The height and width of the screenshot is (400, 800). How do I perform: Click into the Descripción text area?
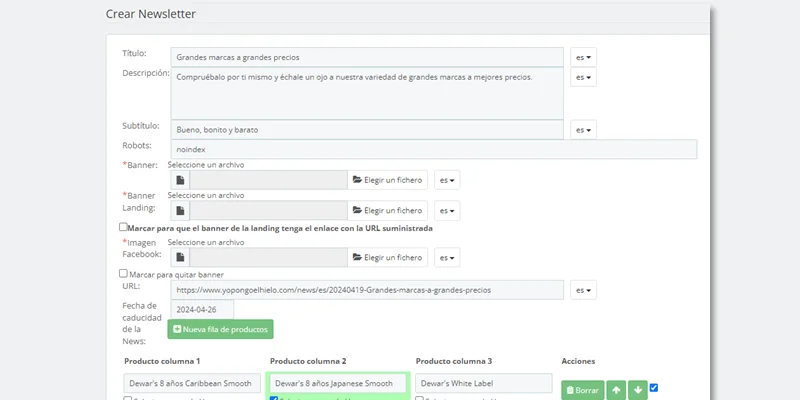(x=367, y=93)
